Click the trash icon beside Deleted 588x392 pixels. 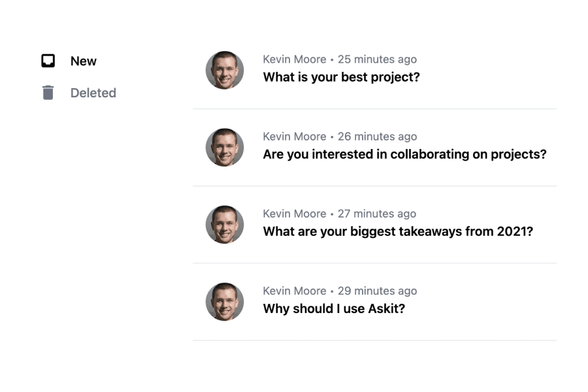coord(48,93)
